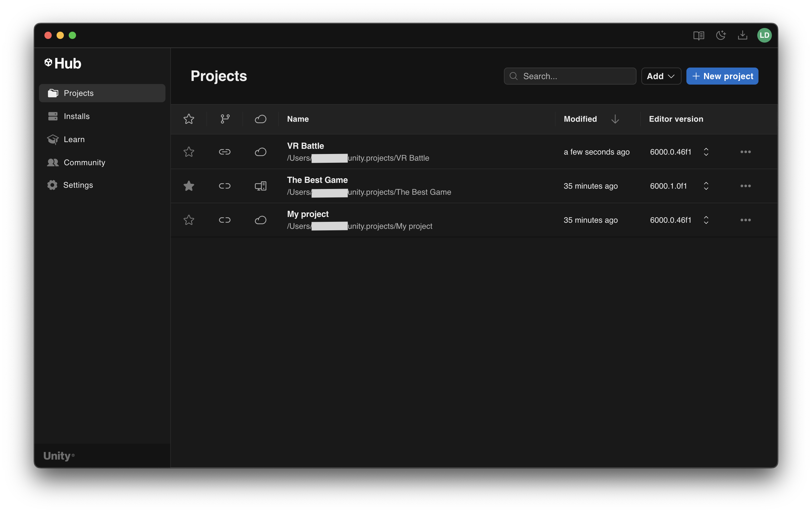Open the downloads icon in title bar

(742, 35)
